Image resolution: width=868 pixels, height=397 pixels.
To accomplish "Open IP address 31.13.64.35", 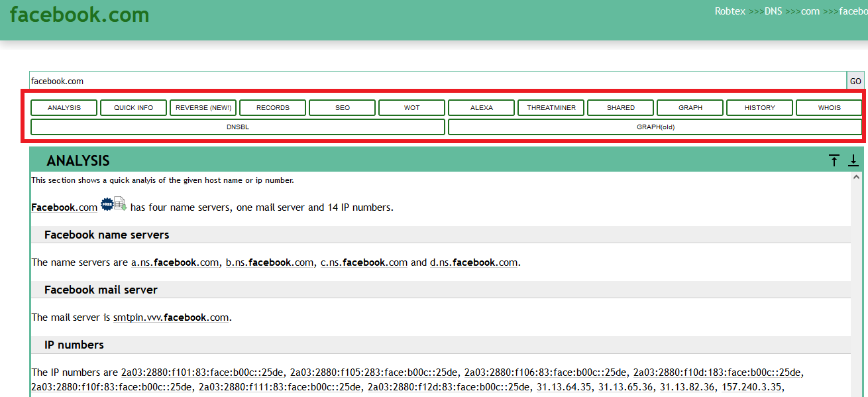I will point(565,387).
